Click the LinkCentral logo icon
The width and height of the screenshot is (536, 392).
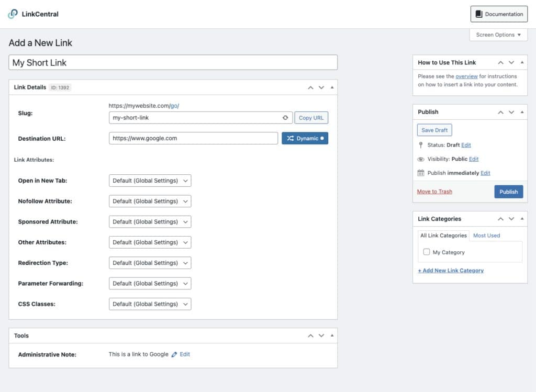[x=13, y=14]
